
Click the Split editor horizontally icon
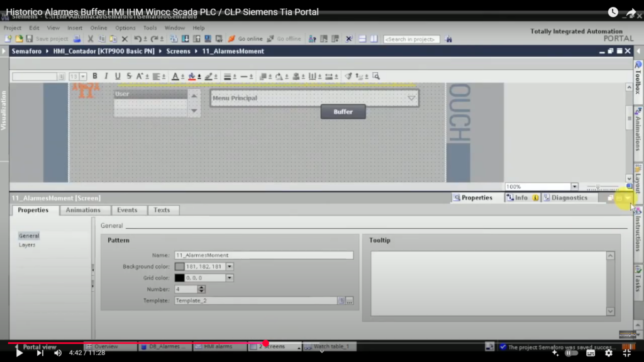click(362, 39)
